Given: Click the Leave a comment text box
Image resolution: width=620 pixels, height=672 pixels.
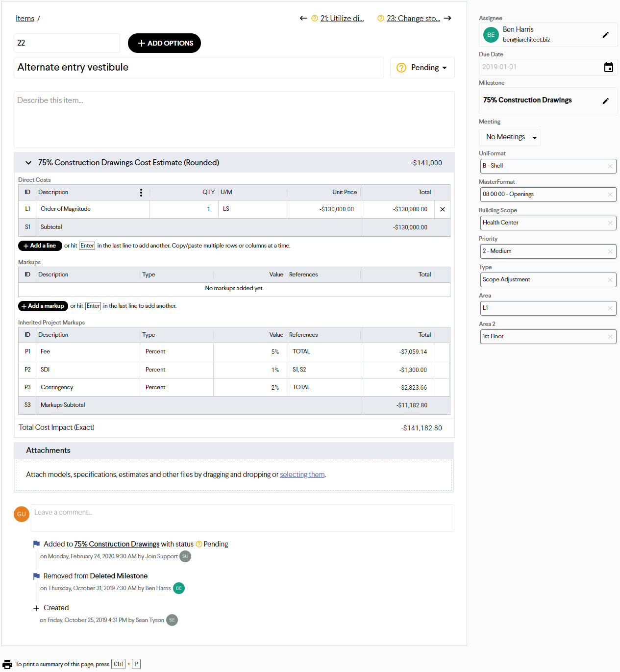Looking at the screenshot, I should point(242,518).
